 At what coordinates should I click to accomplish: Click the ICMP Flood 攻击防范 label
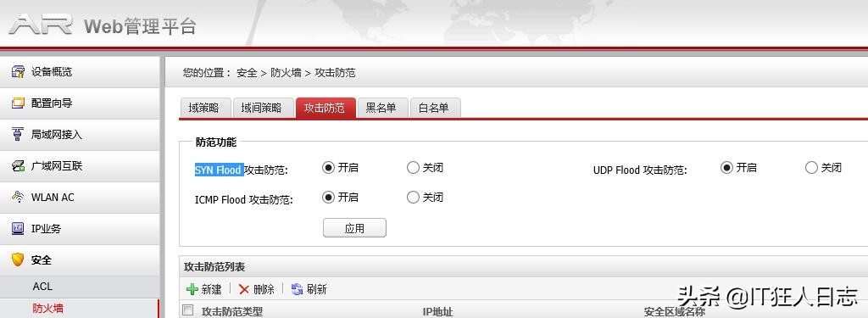pos(244,200)
